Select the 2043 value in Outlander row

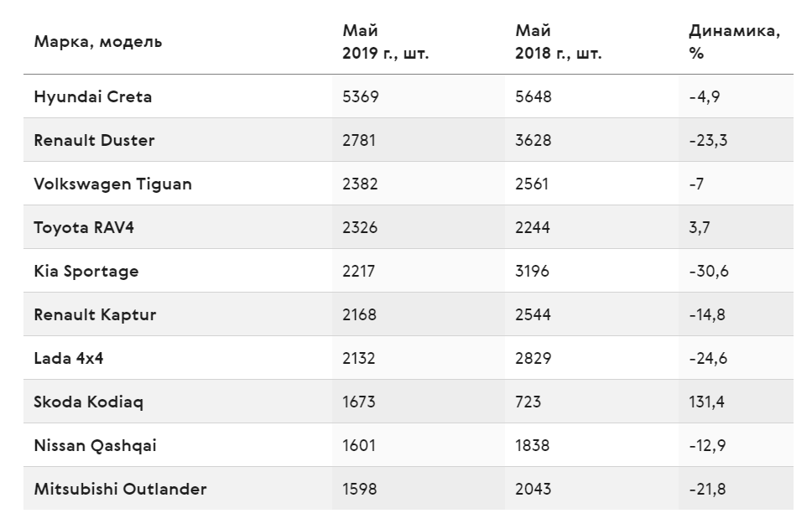point(533,489)
